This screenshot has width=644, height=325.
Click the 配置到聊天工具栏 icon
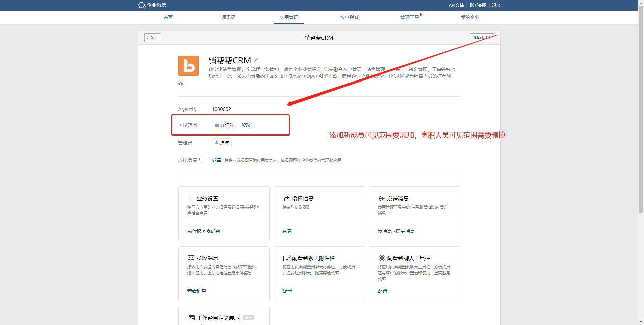(382, 258)
